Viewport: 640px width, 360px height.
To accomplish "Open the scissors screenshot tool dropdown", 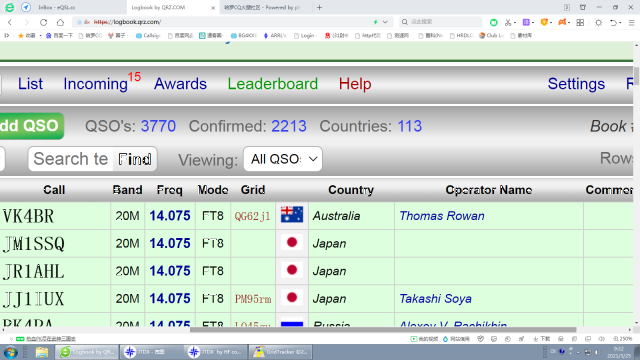I will pos(515,22).
